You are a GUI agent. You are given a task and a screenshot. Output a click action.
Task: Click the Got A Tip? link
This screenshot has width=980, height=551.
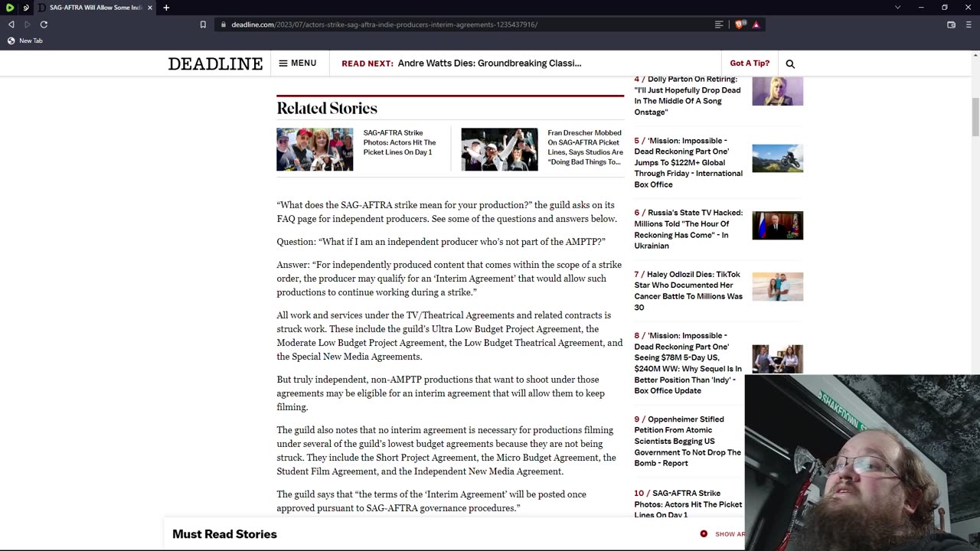[750, 63]
